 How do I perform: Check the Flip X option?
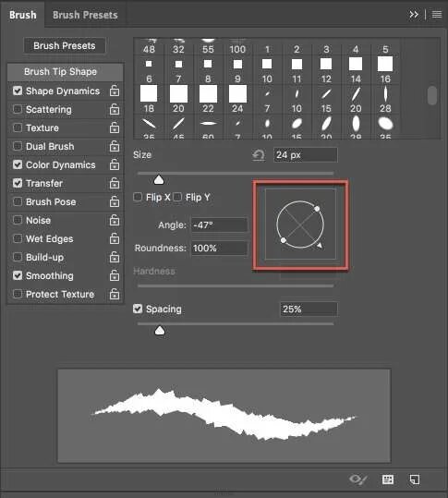coord(138,197)
